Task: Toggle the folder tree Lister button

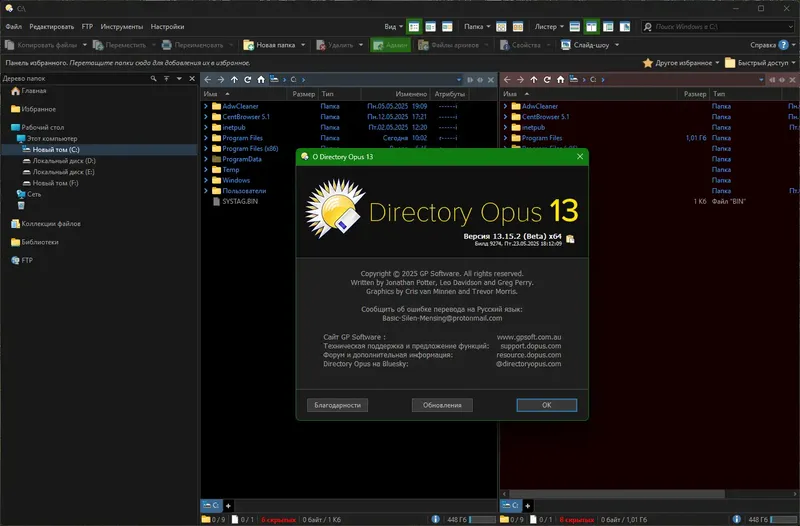Action: [608, 27]
